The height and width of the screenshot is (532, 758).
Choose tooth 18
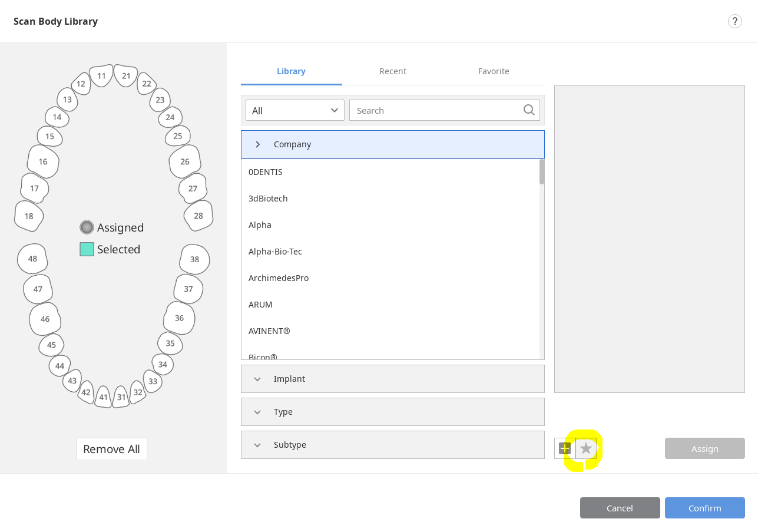(x=29, y=216)
